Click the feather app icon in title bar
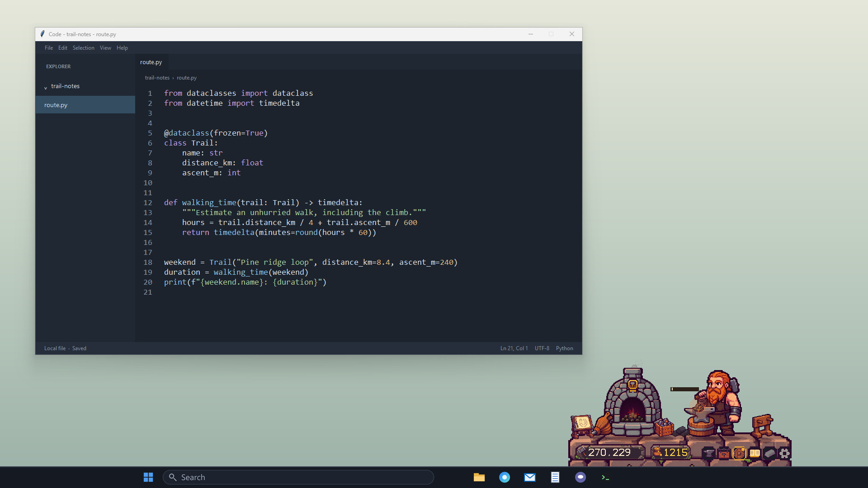The height and width of the screenshot is (488, 868). [42, 34]
